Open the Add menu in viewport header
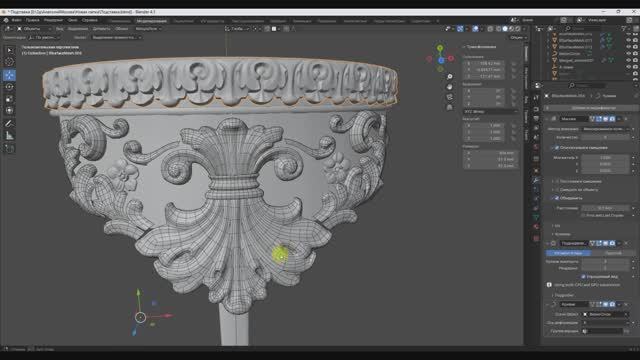 click(x=101, y=29)
